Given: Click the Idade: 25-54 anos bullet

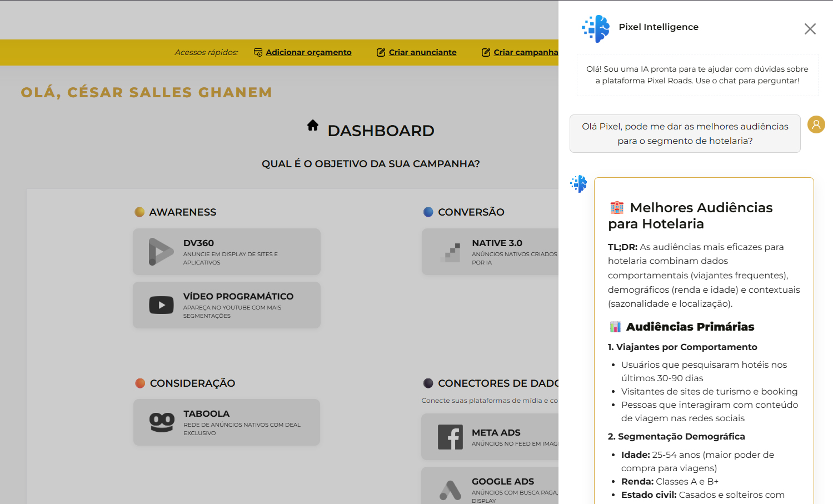Looking at the screenshot, I should (x=697, y=461).
